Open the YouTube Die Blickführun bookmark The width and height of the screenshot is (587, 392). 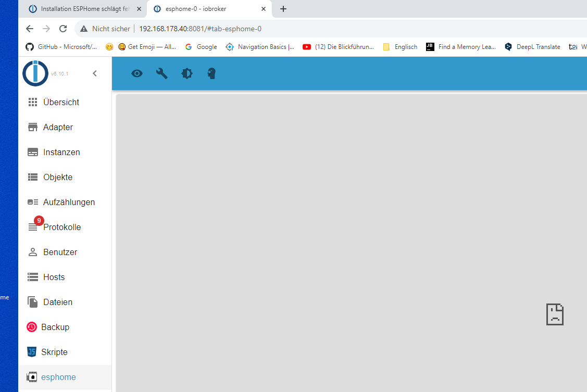[x=338, y=47]
